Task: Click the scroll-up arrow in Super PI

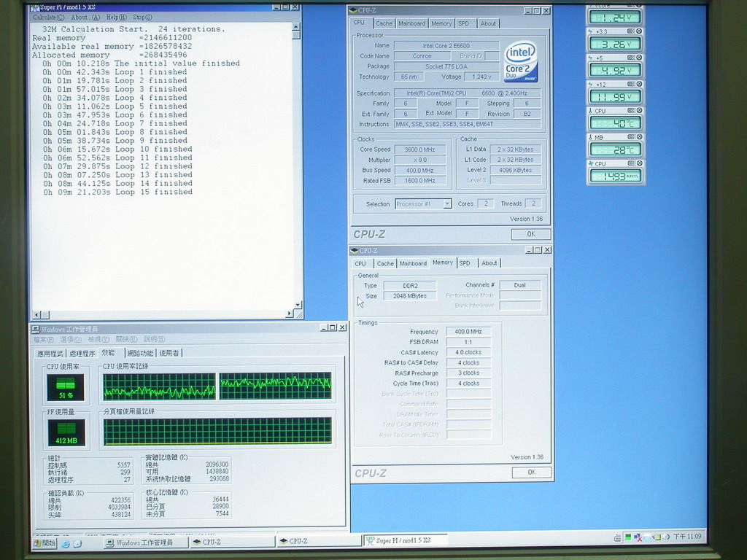Action: [x=296, y=27]
